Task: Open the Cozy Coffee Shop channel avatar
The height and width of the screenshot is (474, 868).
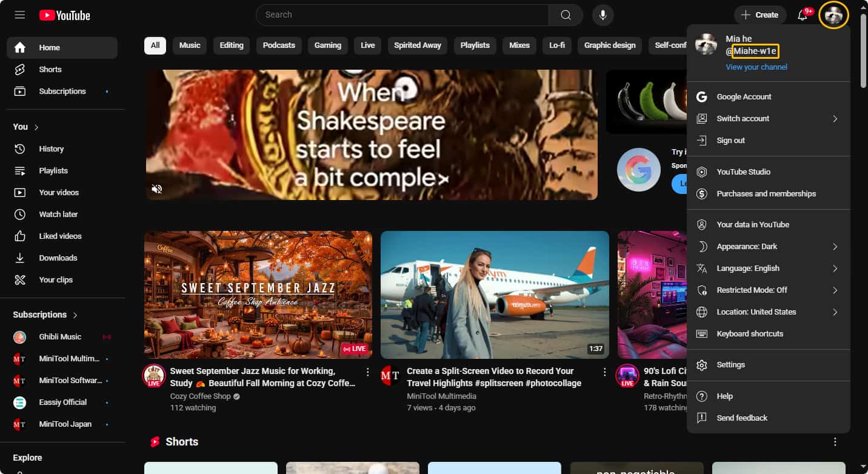Action: [x=154, y=376]
